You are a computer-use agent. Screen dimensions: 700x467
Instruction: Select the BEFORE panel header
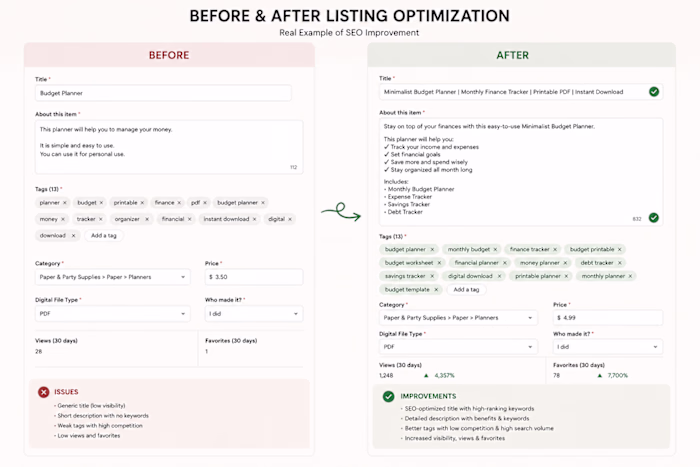pos(169,55)
